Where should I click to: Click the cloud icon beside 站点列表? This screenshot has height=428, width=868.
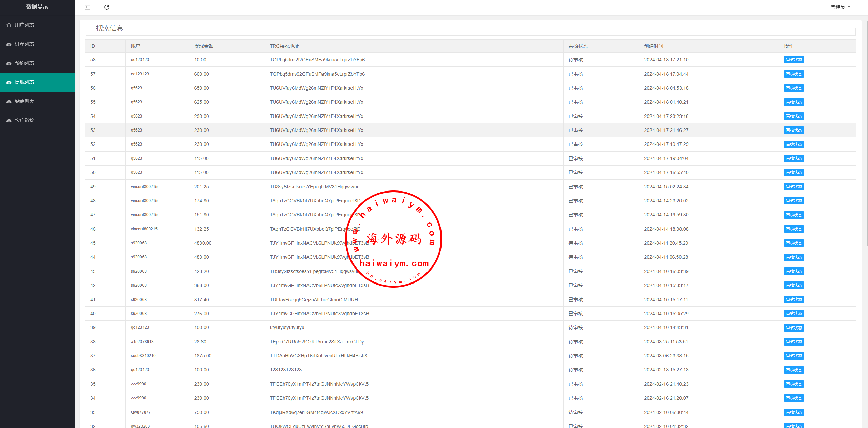[9, 101]
